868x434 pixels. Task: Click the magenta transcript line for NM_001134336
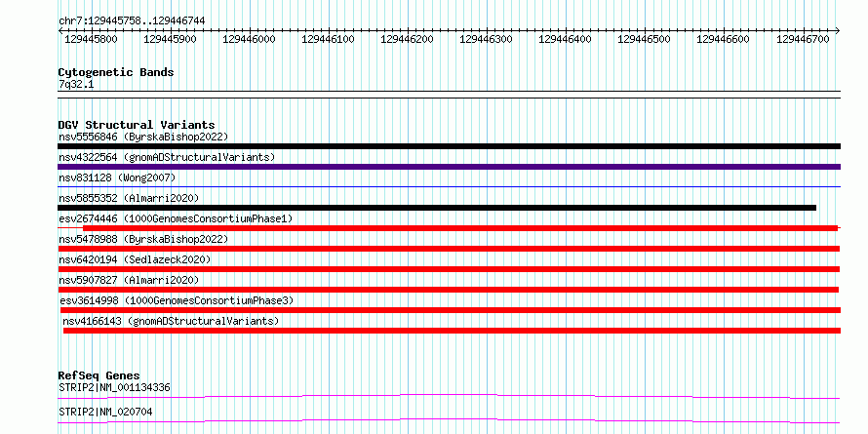coord(449,396)
